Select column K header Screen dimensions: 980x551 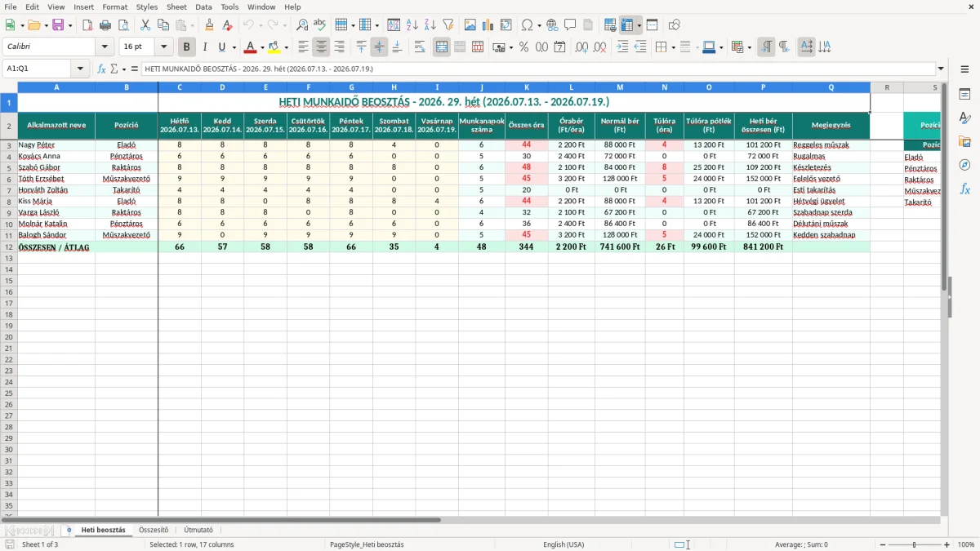tap(526, 87)
